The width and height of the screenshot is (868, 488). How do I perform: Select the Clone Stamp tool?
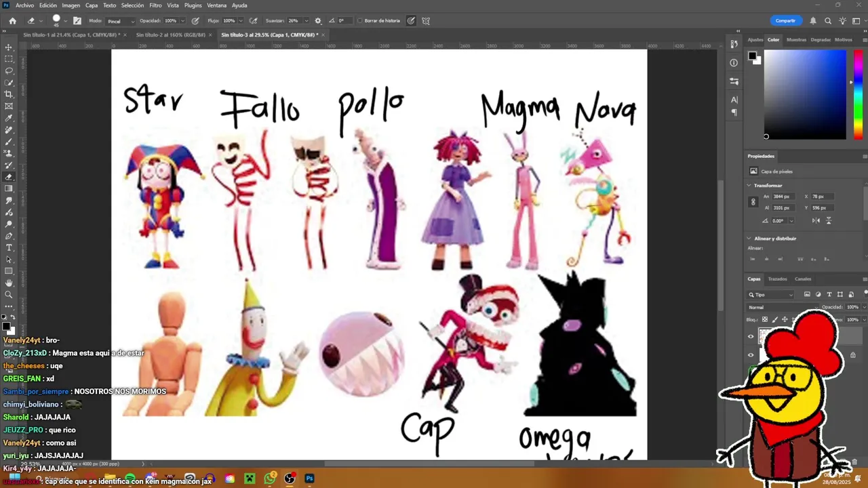[9, 153]
